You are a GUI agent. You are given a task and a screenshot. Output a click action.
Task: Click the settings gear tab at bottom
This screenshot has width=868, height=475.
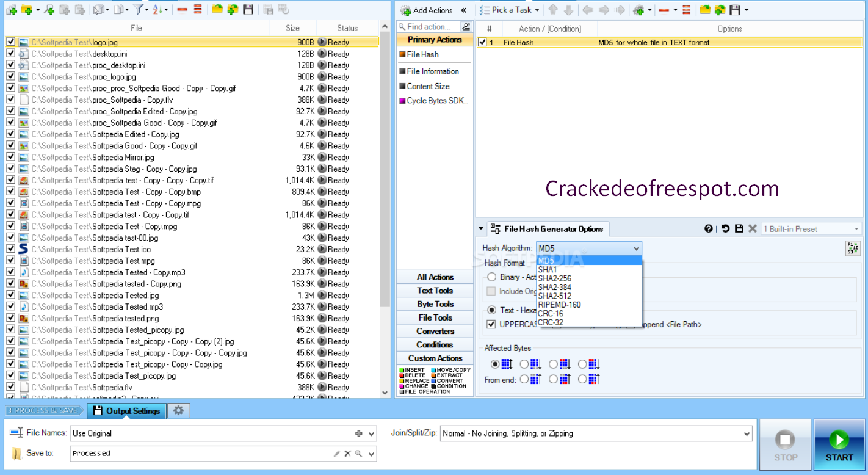[178, 411]
